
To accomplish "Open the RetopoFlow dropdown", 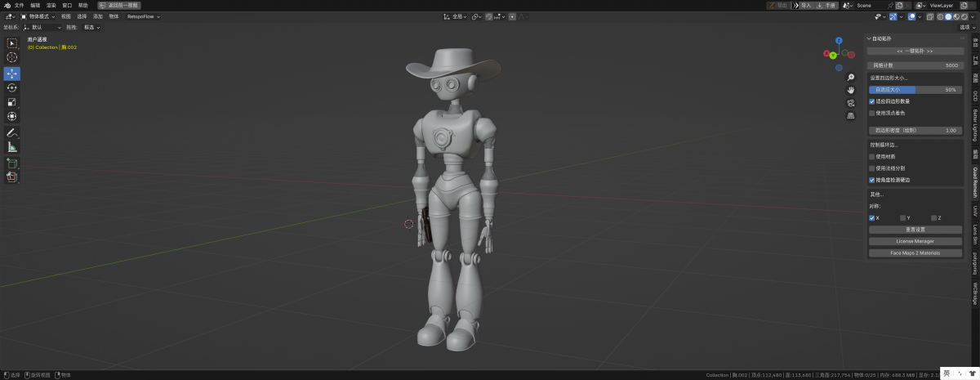I will pyautogui.click(x=144, y=16).
